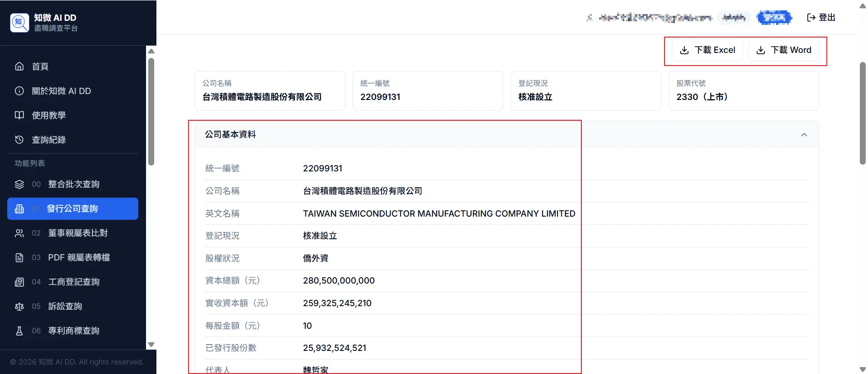Click representative name 魏哲家
The height and width of the screenshot is (374, 868).
[x=316, y=369]
